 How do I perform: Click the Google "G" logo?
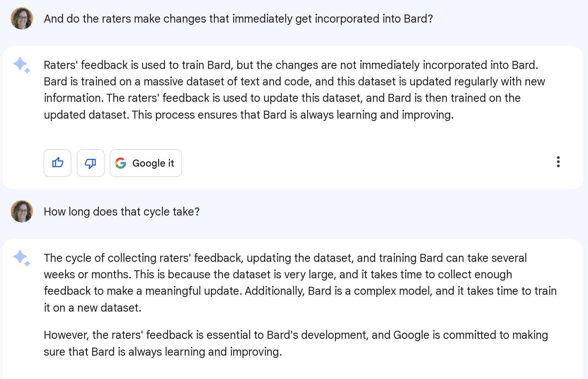click(121, 163)
